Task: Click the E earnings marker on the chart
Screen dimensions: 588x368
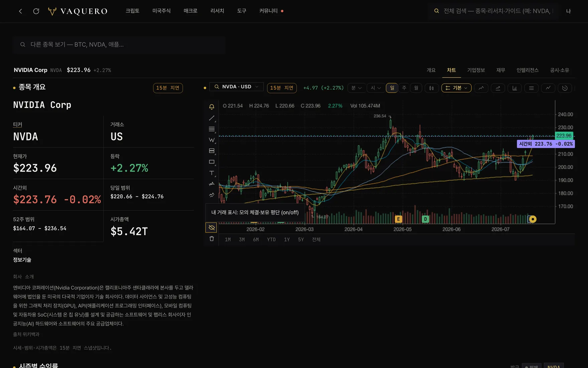Action: pyautogui.click(x=398, y=219)
